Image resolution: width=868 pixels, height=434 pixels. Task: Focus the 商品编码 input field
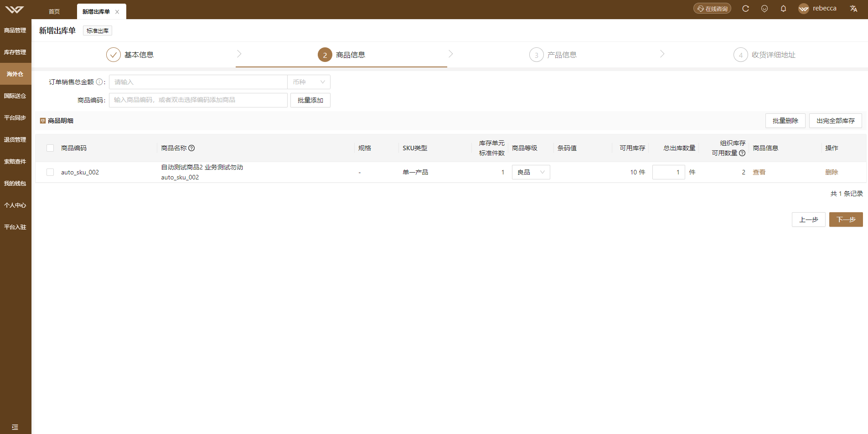198,100
